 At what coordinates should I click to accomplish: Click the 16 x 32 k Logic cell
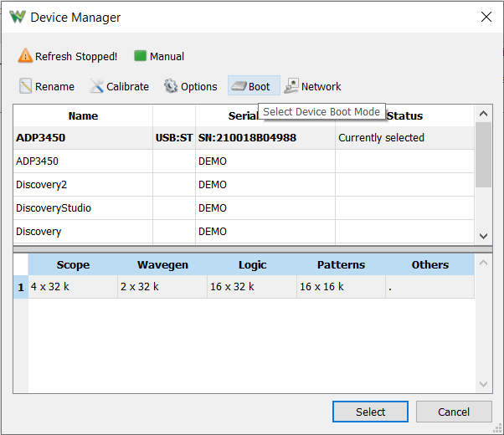(252, 287)
